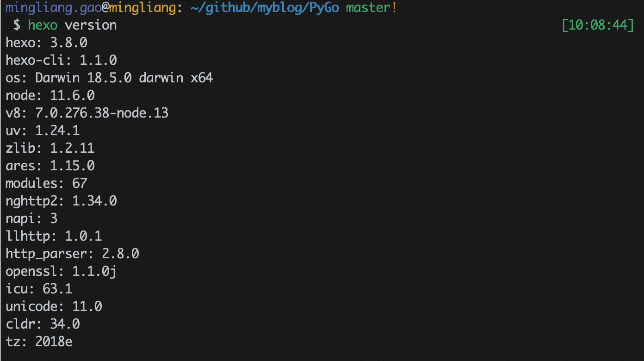644x361 pixels.
Task: Click the node: 11.6.0 line
Action: click(50, 95)
